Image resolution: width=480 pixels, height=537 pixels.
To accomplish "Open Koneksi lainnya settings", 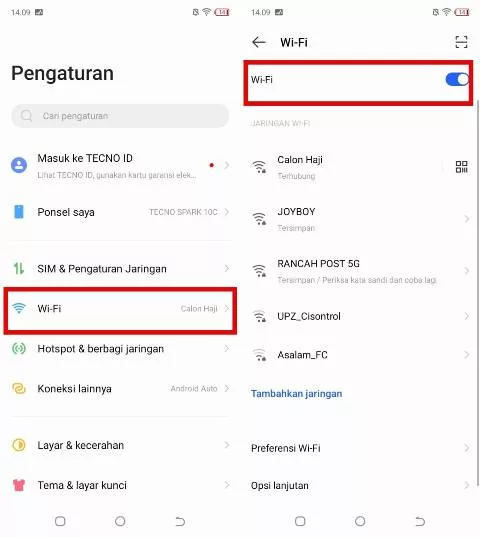I will (120, 388).
